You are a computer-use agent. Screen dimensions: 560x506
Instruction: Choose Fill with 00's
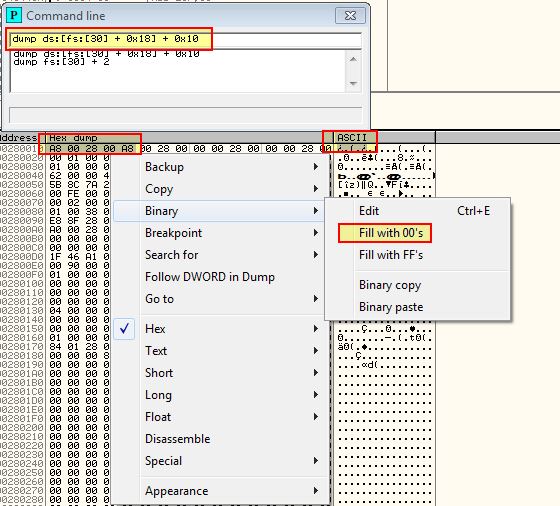click(417, 233)
